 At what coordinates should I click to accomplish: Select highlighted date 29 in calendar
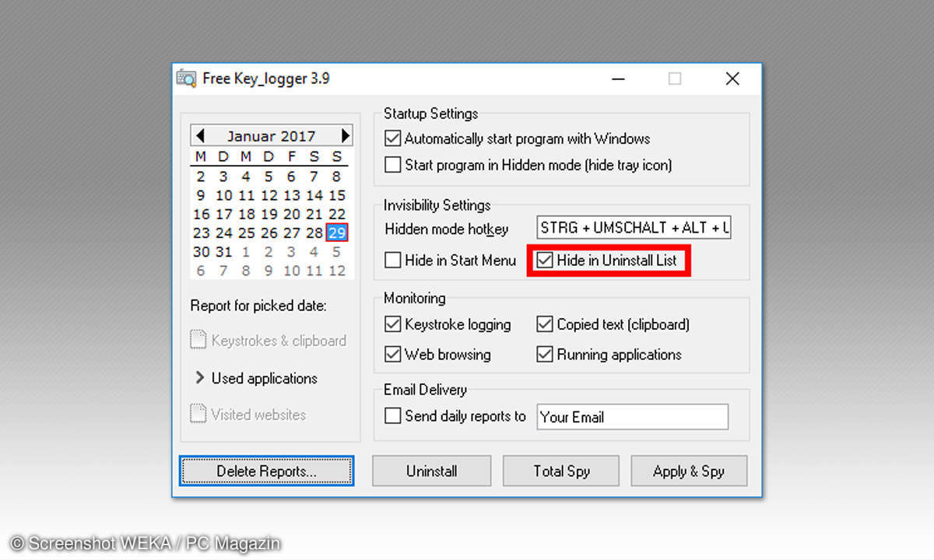(337, 233)
